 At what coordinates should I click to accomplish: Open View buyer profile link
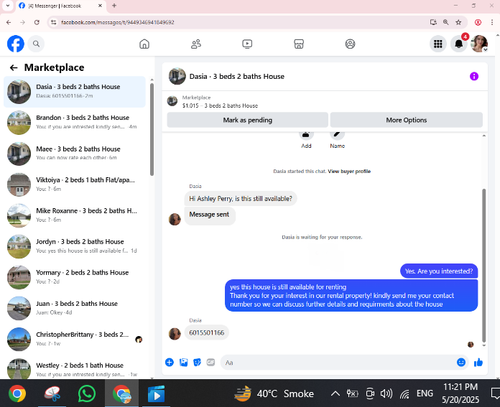point(349,171)
